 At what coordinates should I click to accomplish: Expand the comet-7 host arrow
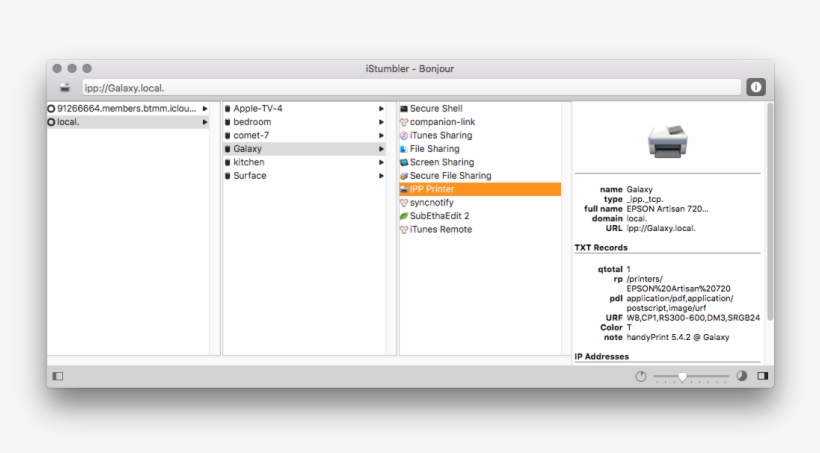tap(381, 135)
